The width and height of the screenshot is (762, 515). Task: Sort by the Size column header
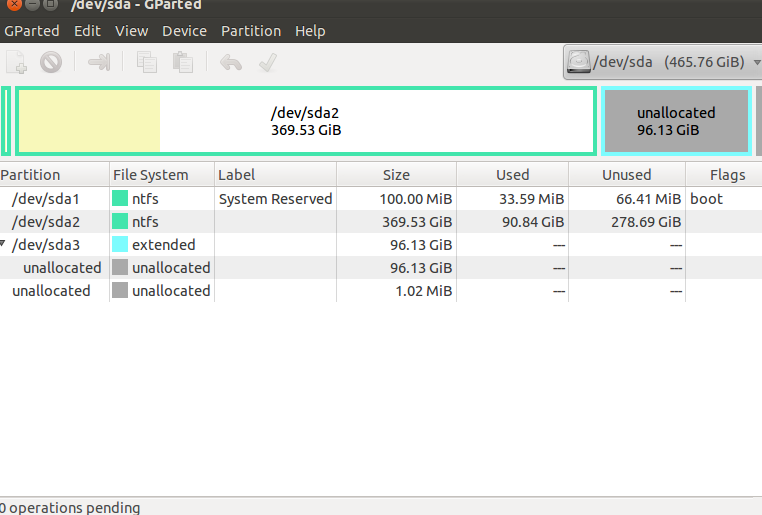[x=397, y=174]
